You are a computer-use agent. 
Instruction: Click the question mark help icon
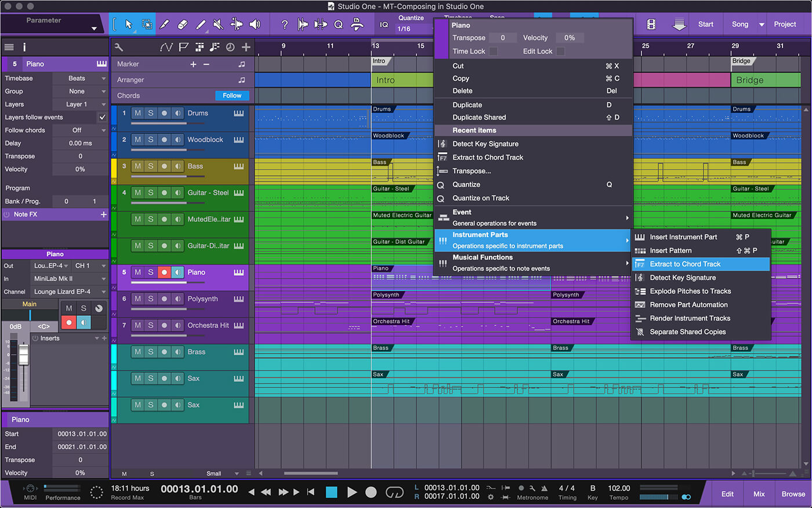click(284, 24)
